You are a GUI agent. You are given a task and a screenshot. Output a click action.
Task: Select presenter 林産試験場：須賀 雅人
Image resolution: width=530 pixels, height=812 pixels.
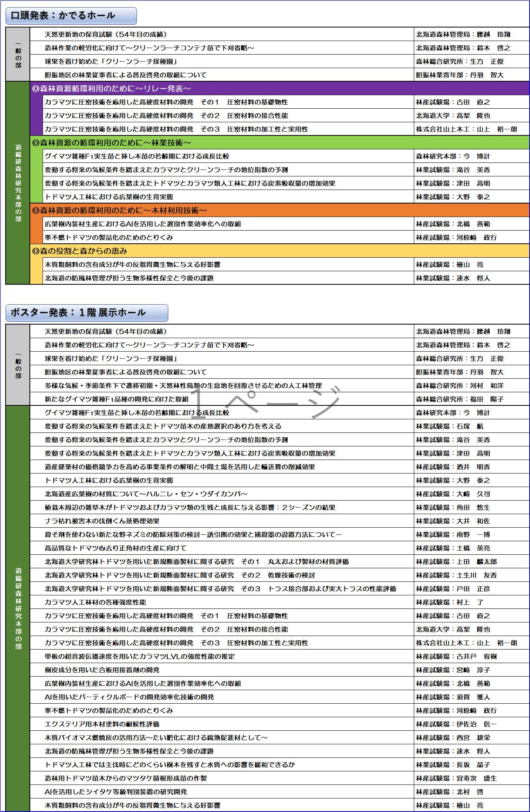pyautogui.click(x=453, y=697)
